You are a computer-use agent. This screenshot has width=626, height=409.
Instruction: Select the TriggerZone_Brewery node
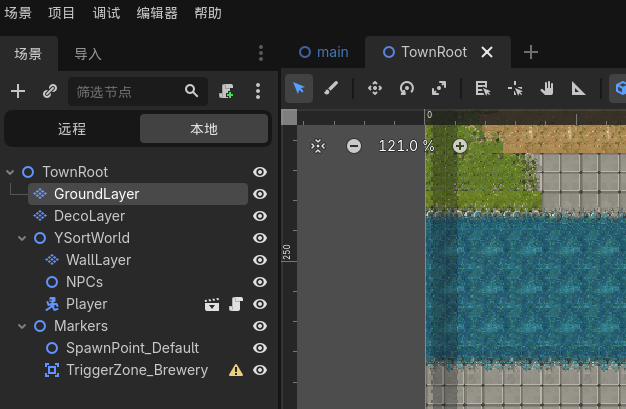pyautogui.click(x=137, y=370)
